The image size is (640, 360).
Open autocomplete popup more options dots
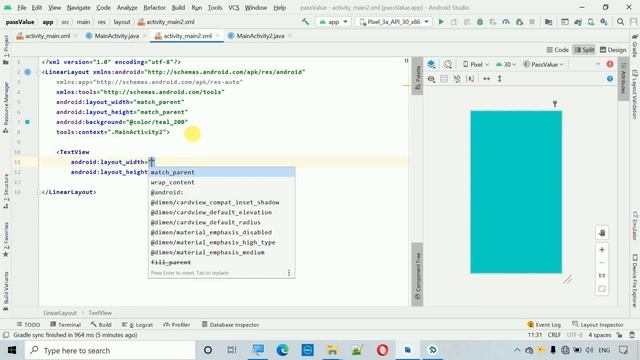tap(289, 273)
